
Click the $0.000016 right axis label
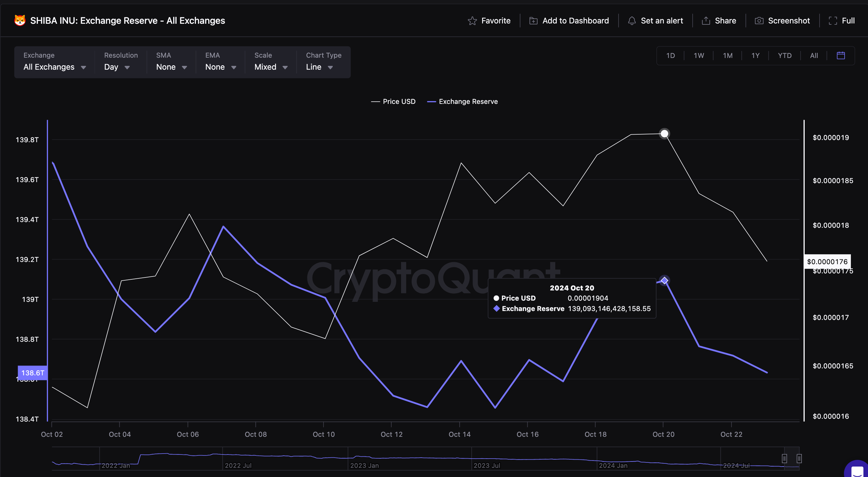click(x=831, y=416)
